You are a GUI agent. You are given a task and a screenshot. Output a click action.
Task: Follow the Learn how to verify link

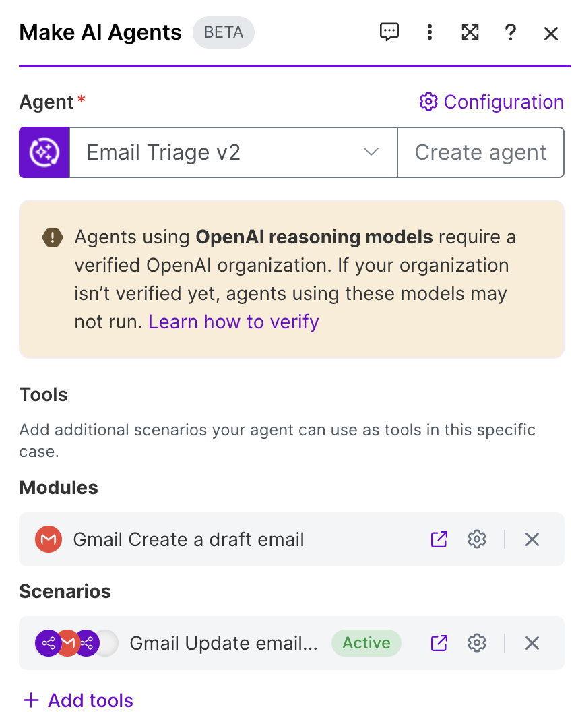[x=233, y=322]
